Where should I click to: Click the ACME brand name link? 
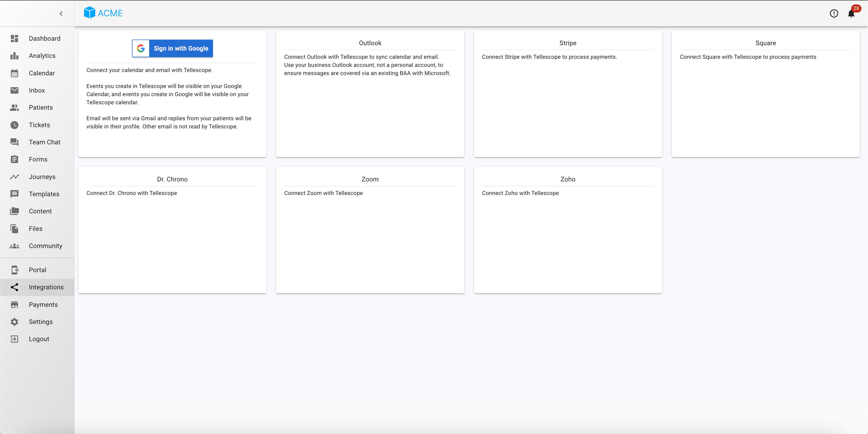click(110, 13)
